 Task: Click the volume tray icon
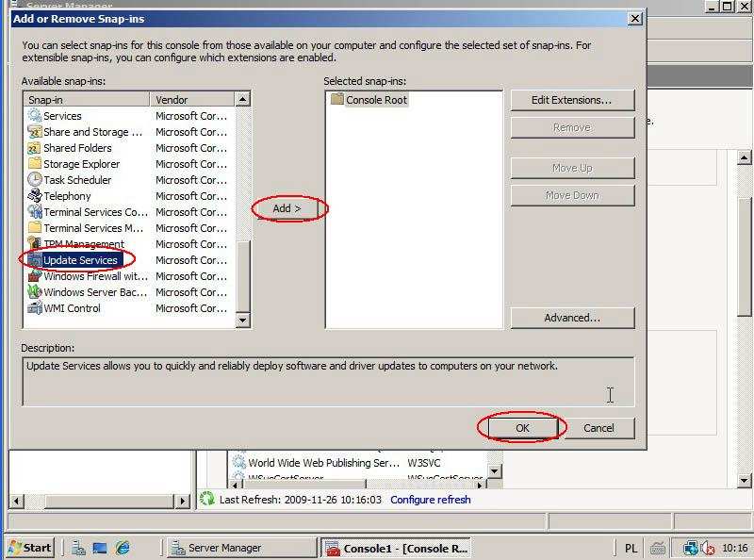pyautogui.click(x=708, y=548)
